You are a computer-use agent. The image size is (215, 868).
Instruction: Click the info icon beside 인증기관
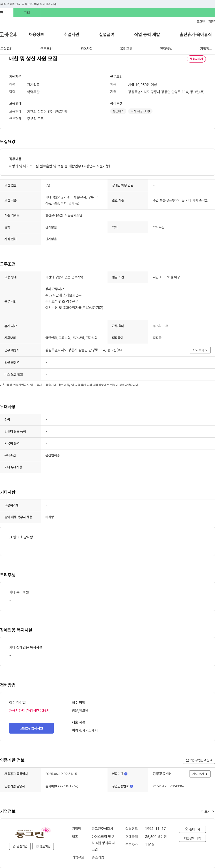coord(126,774)
